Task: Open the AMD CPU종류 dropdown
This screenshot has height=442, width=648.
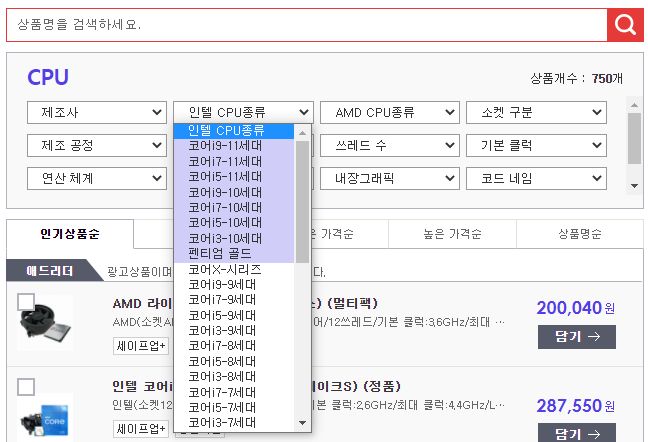Action: (390, 112)
